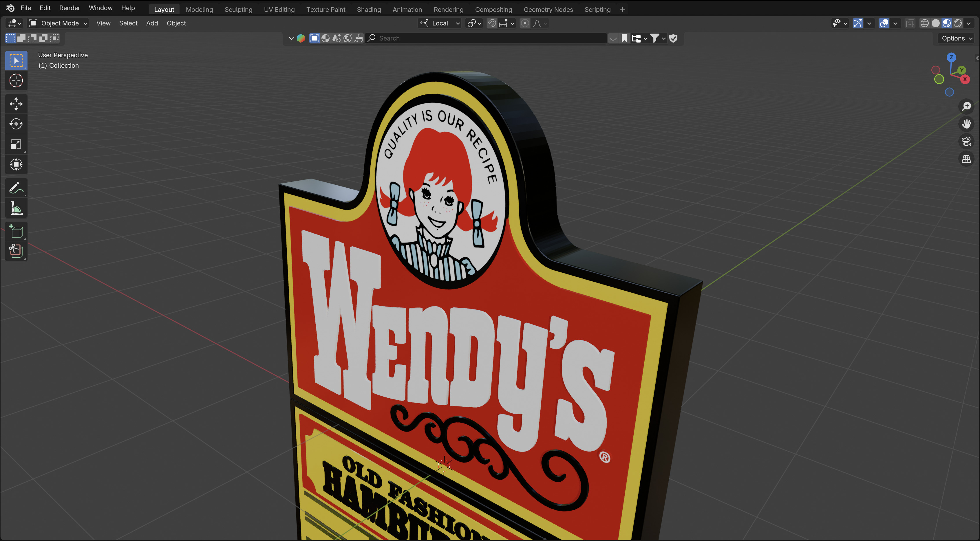Image resolution: width=980 pixels, height=541 pixels.
Task: Click the bookmark icon next to search
Action: tap(624, 38)
